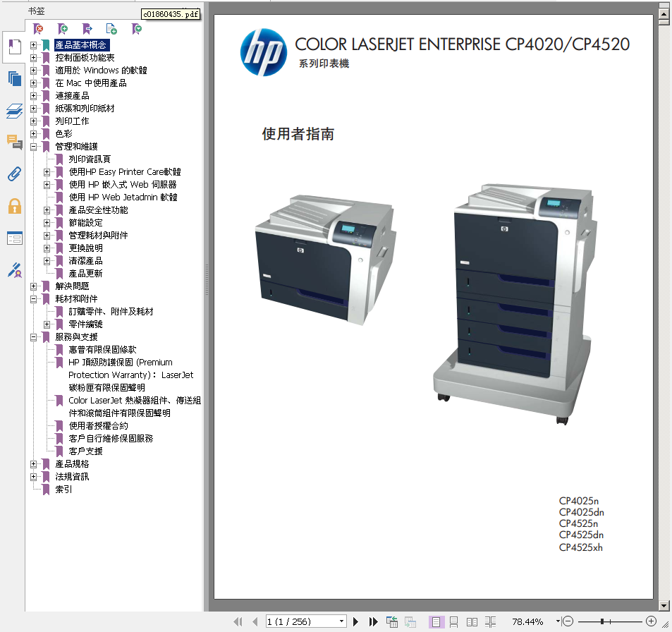The height and width of the screenshot is (632, 672).
Task: Open the 索引 bookmark
Action: (x=64, y=490)
